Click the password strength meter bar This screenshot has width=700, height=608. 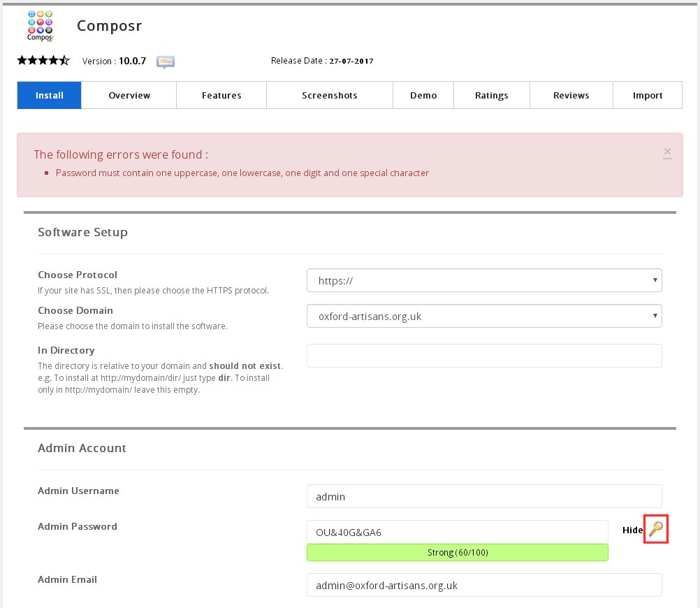pyautogui.click(x=457, y=553)
